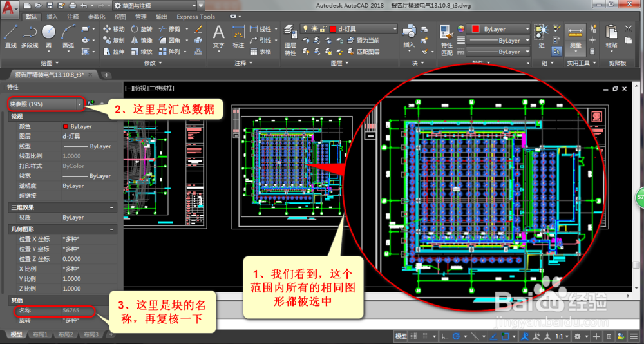Toggle group selection mode button

[557, 52]
